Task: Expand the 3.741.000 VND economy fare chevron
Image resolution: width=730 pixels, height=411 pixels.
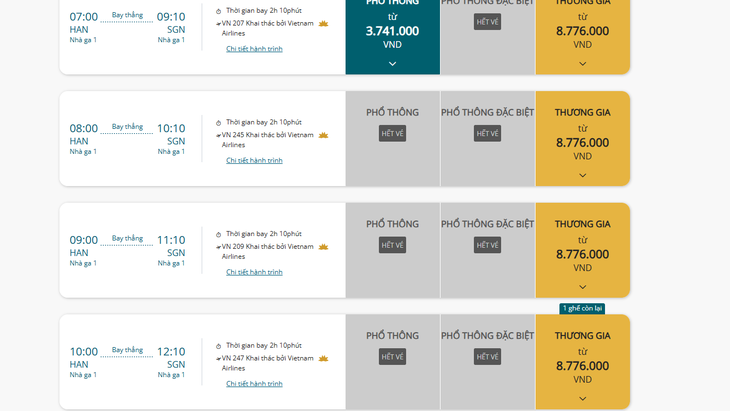Action: (x=392, y=64)
